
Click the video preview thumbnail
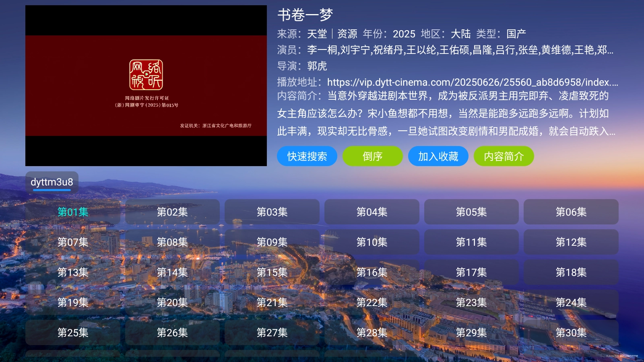(x=146, y=84)
